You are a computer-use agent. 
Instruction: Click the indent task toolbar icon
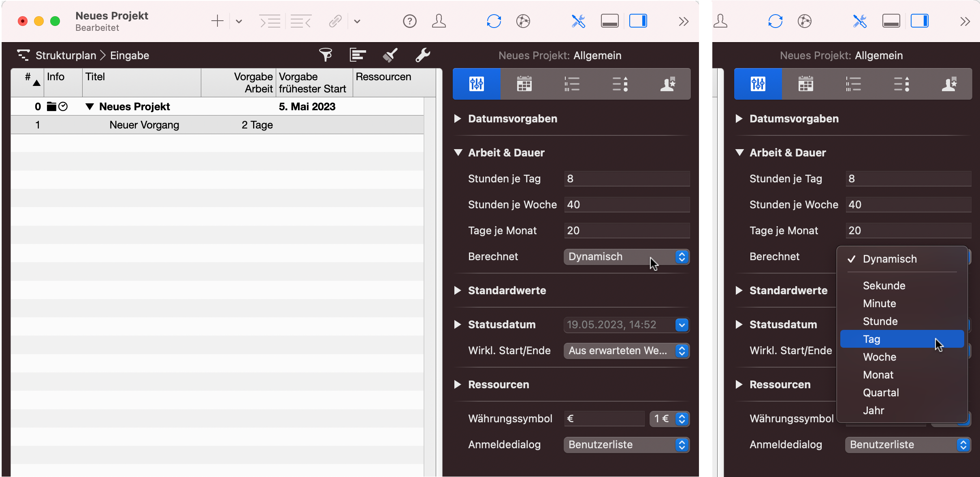(x=270, y=21)
